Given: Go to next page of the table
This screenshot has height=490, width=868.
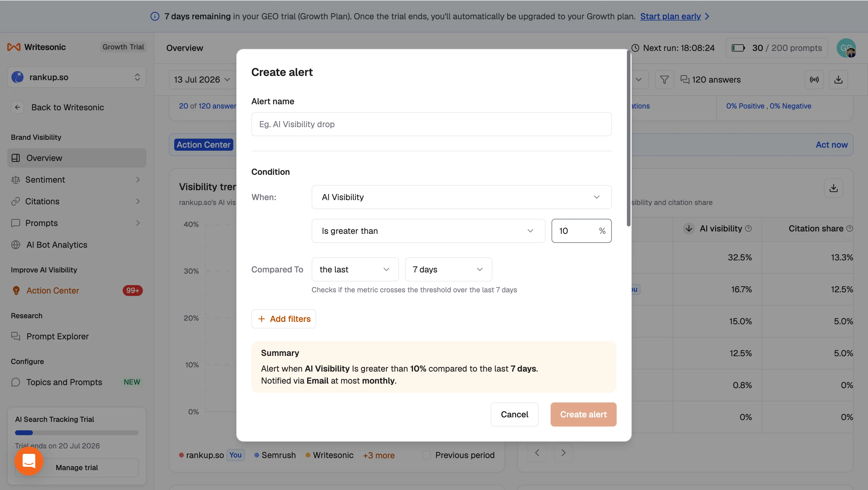Looking at the screenshot, I should point(563,453).
